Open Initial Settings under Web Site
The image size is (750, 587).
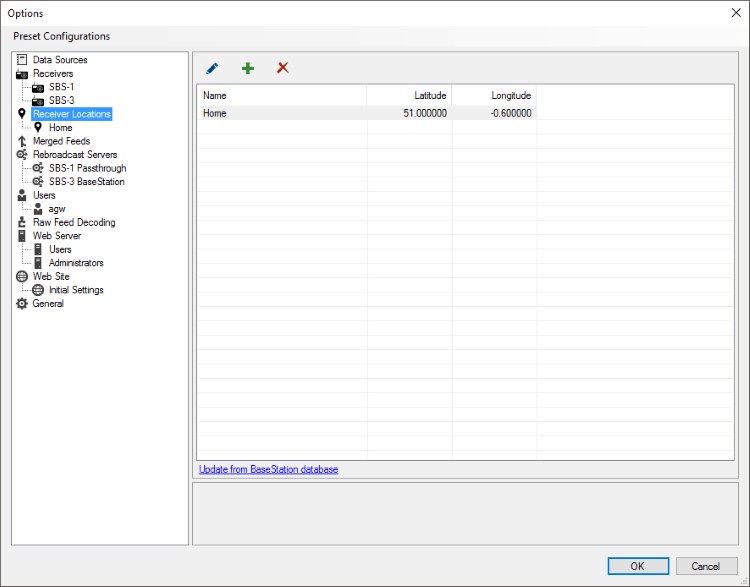tap(76, 290)
